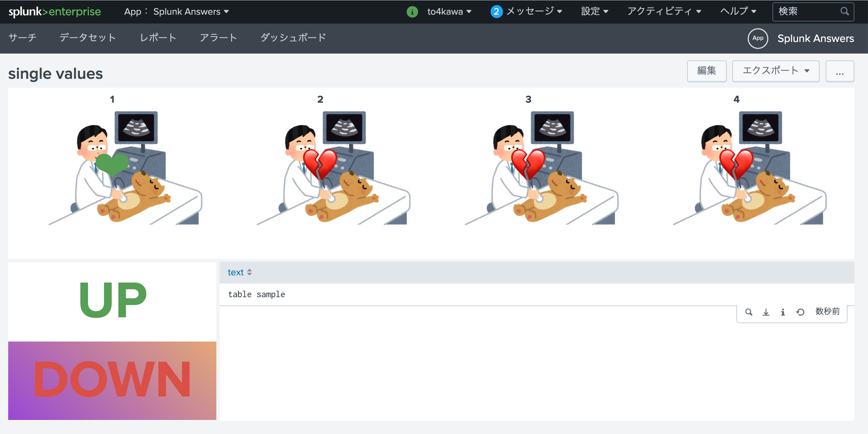Click the search magnifier in the search box
This screenshot has width=868, height=434.
(845, 11)
